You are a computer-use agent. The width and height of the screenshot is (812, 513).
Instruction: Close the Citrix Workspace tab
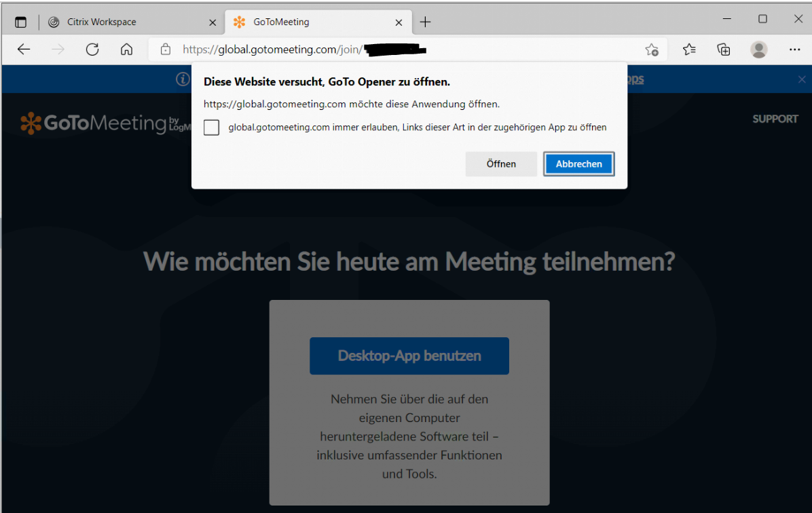point(213,22)
